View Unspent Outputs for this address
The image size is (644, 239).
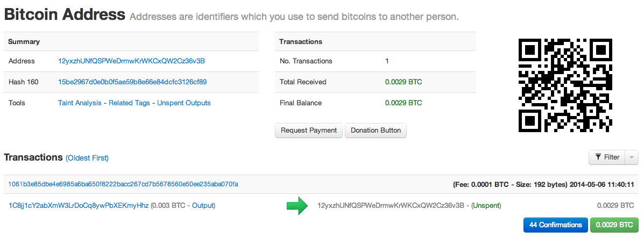point(184,103)
